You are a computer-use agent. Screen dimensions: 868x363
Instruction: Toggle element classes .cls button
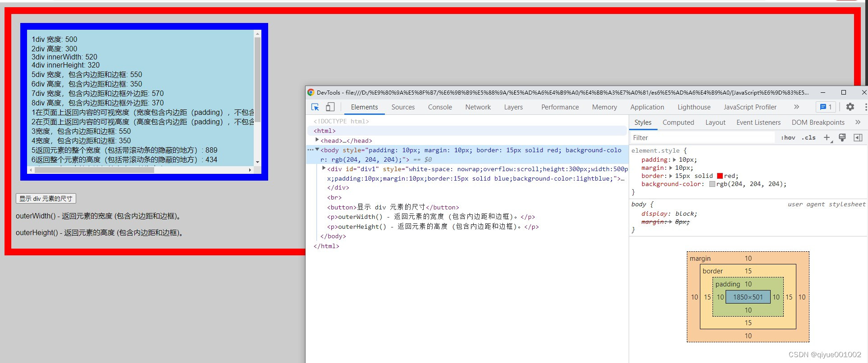[x=809, y=138]
